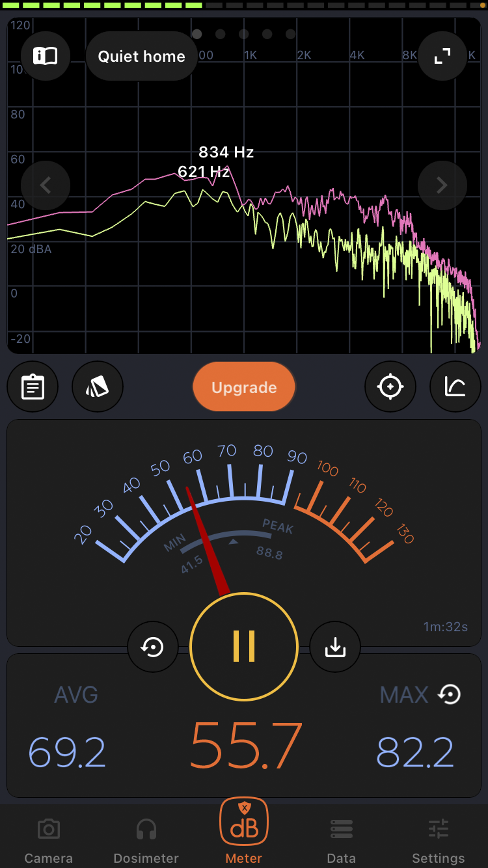Image resolution: width=488 pixels, height=868 pixels.
Task: Switch to the Dosimeter tab
Action: point(146,839)
